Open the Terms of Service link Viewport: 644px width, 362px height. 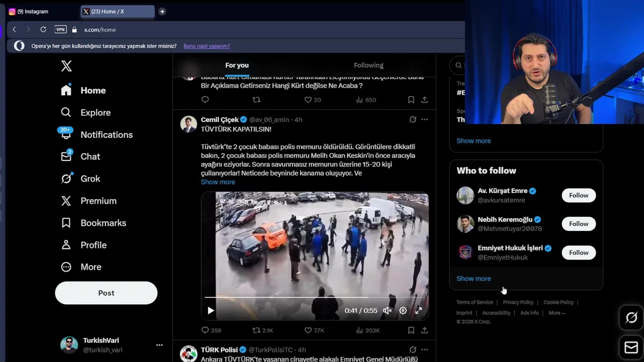tap(474, 302)
